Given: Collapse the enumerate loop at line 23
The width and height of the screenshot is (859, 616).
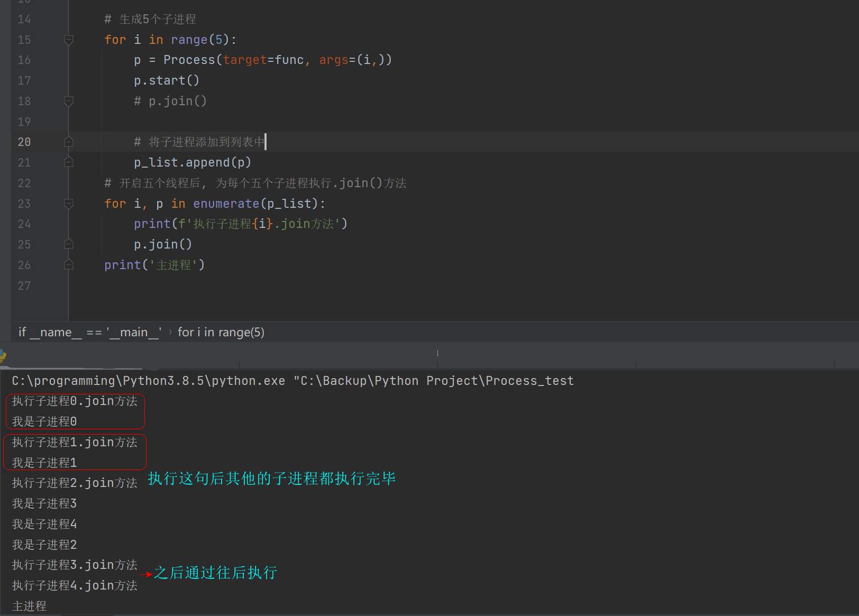Looking at the screenshot, I should [x=68, y=204].
